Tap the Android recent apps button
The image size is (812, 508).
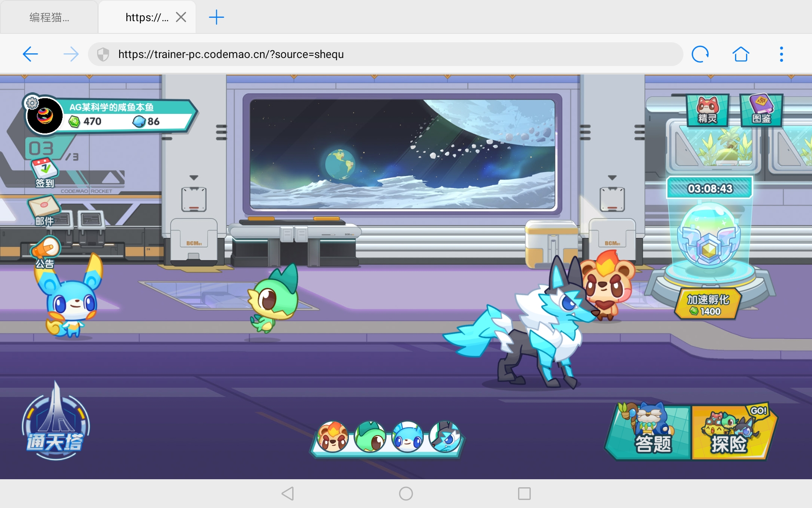[524, 494]
